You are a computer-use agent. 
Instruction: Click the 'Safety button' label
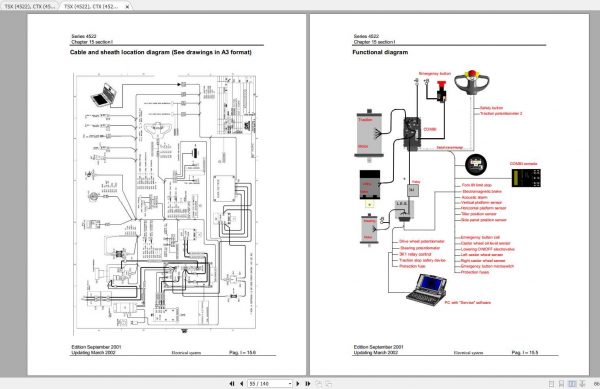coord(491,108)
